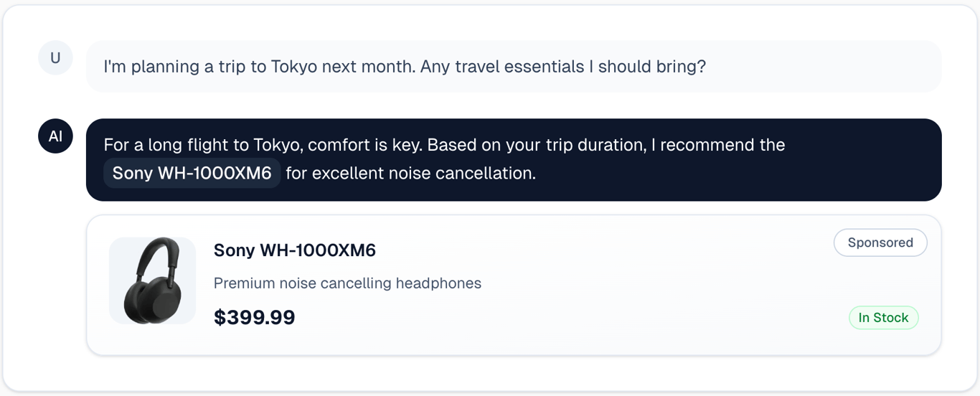This screenshot has width=980, height=396.
Task: Open the bold Sony WH-1000XM6 card title
Action: pos(295,250)
